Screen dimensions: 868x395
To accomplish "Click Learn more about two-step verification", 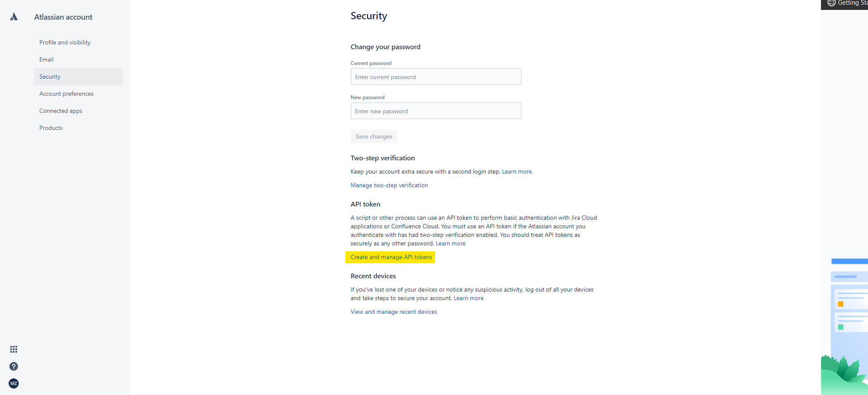I will pos(517,171).
